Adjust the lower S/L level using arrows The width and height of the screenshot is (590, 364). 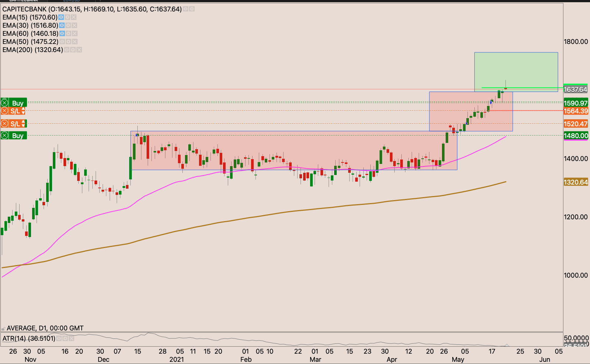pyautogui.click(x=23, y=124)
